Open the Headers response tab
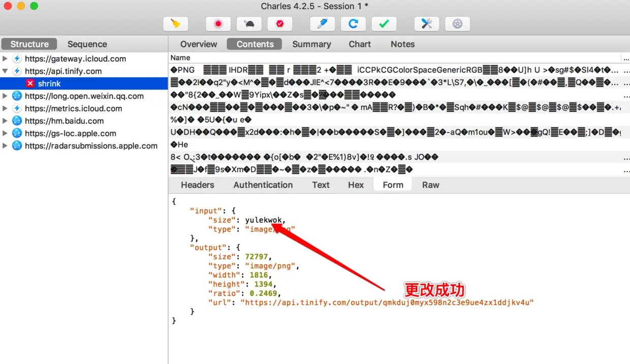630x364 pixels. click(198, 185)
